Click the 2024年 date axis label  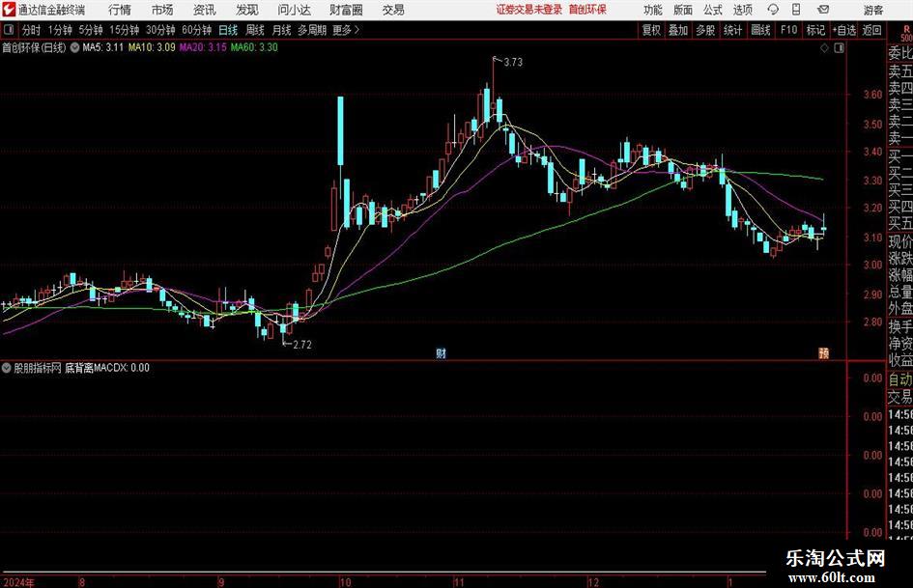click(18, 582)
